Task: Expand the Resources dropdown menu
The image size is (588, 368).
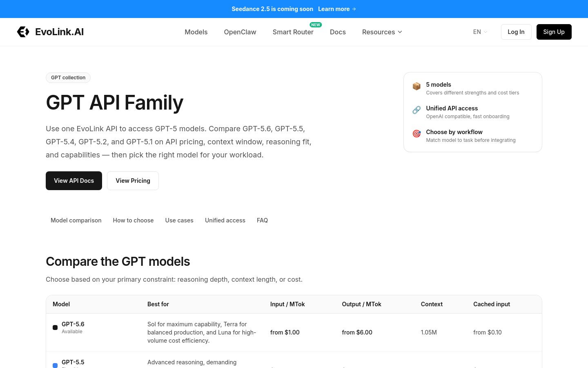Action: pos(382,32)
